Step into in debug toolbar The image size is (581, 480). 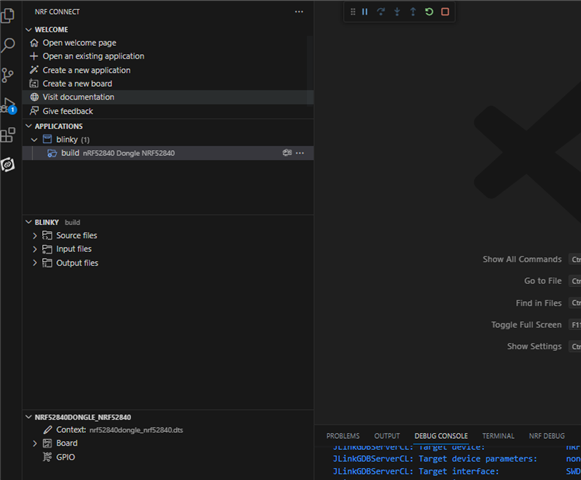tap(397, 12)
